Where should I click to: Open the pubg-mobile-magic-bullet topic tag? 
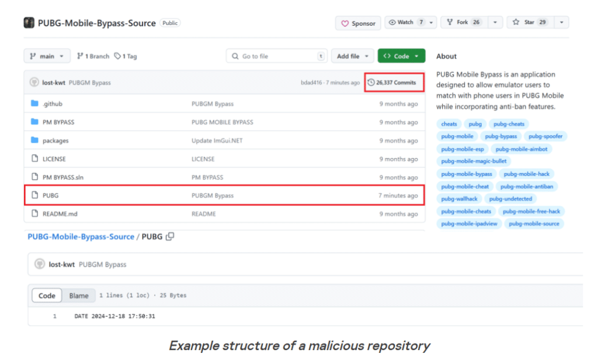pos(474,161)
